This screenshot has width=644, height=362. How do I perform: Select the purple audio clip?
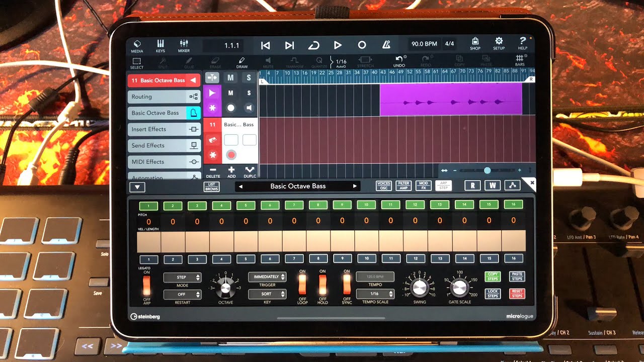click(x=451, y=100)
